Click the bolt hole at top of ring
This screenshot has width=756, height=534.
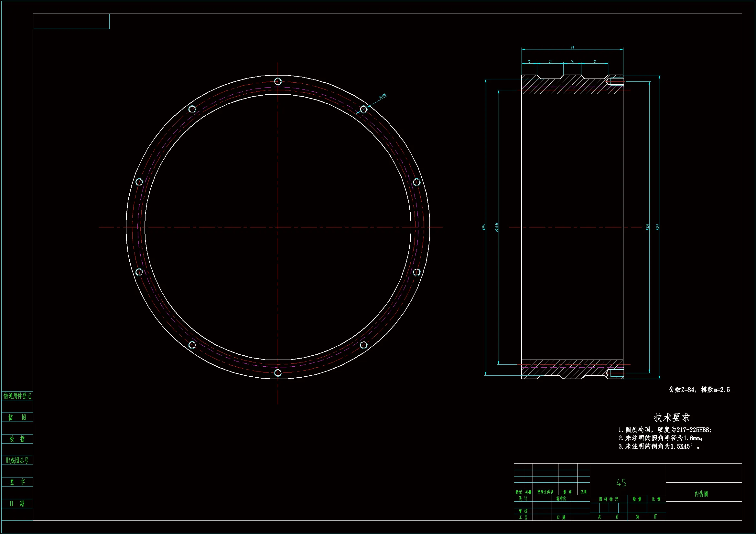point(277,81)
